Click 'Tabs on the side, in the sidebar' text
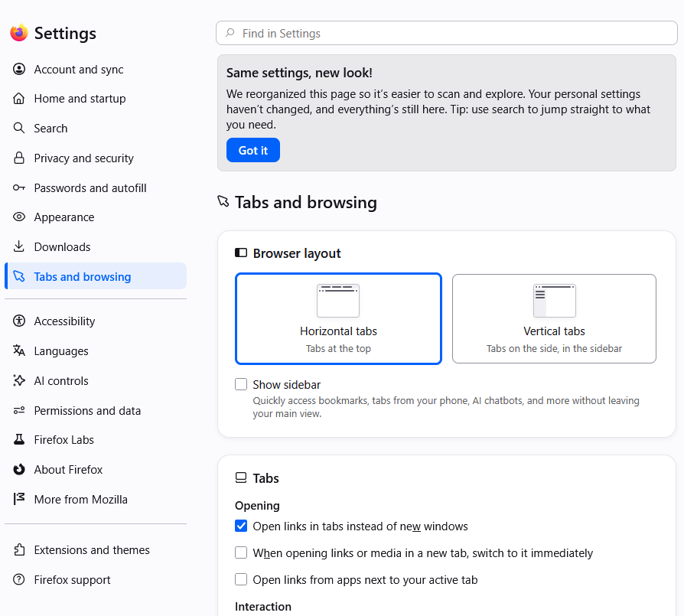Viewport: 684px width, 616px height. click(554, 348)
